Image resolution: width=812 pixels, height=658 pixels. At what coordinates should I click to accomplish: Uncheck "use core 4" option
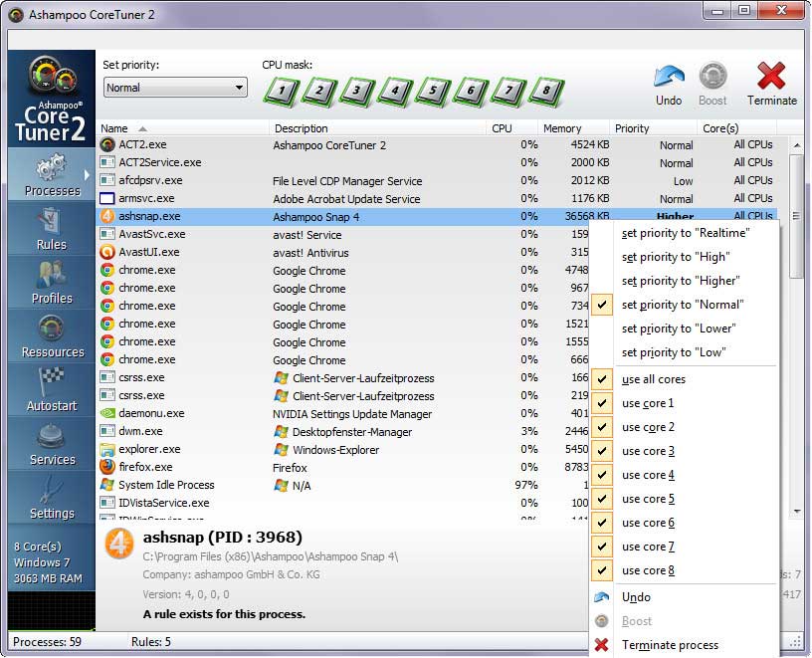click(x=648, y=475)
